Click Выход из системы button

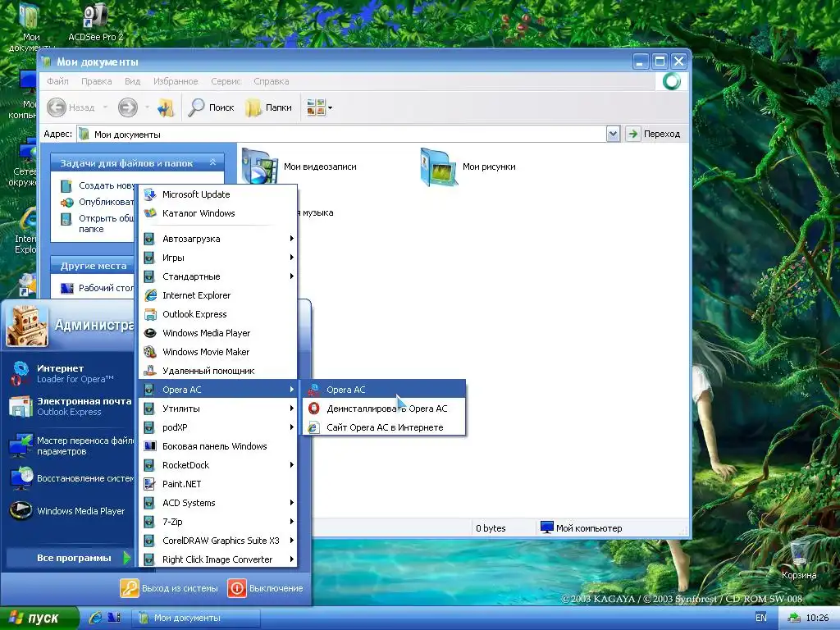(169, 588)
